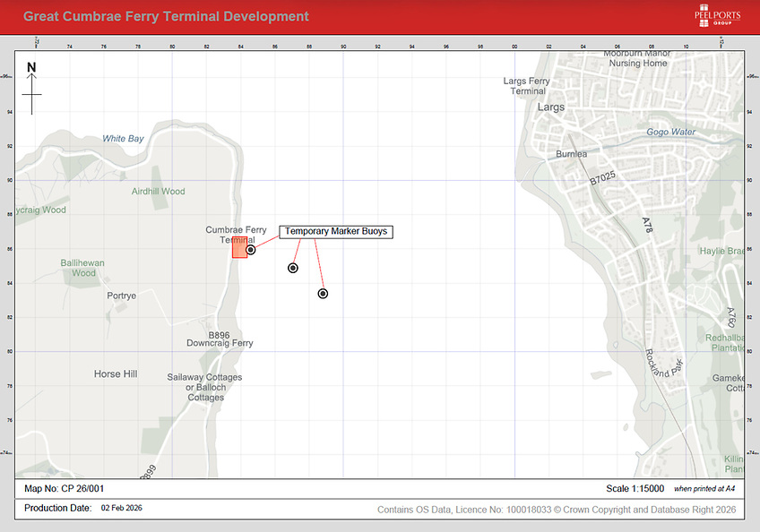Click the Great Cumbrae Ferry Terminal Development title
The width and height of the screenshot is (760, 532).
(x=166, y=16)
